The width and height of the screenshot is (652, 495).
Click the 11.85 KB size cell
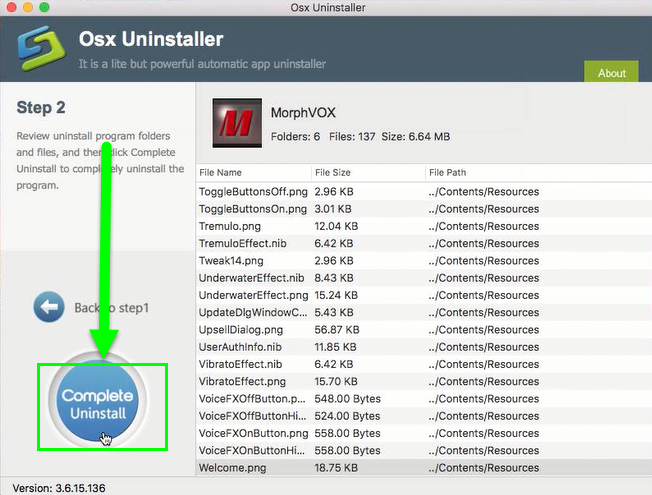coord(335,347)
